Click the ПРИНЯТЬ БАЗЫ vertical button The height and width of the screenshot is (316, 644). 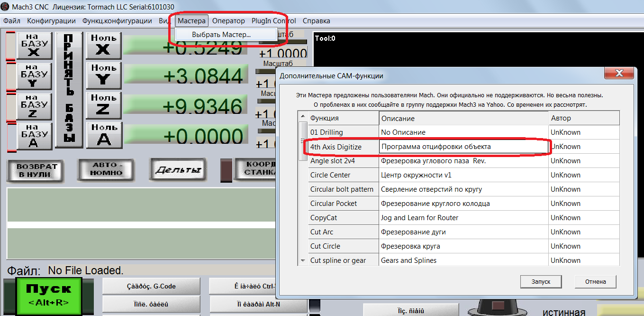tap(69, 90)
